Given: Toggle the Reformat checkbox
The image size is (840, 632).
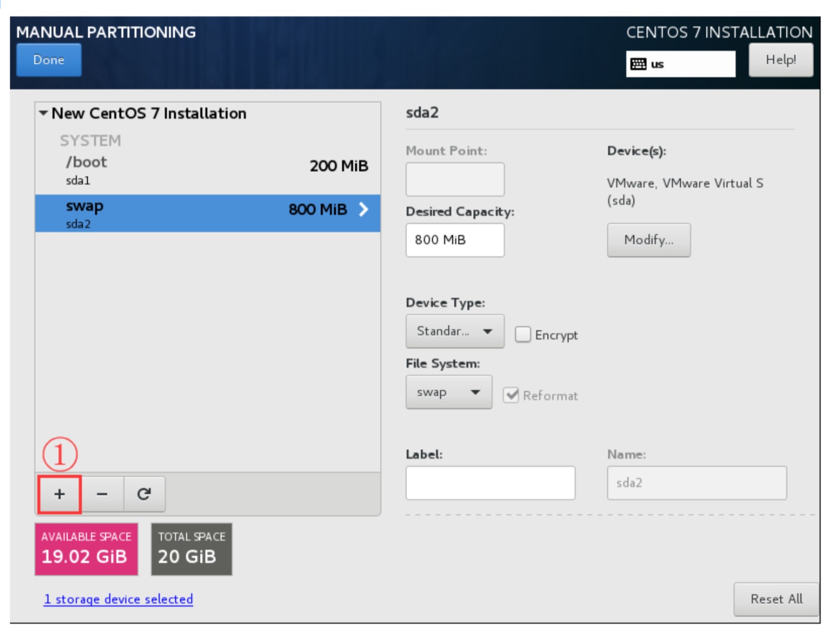Looking at the screenshot, I should [511, 395].
